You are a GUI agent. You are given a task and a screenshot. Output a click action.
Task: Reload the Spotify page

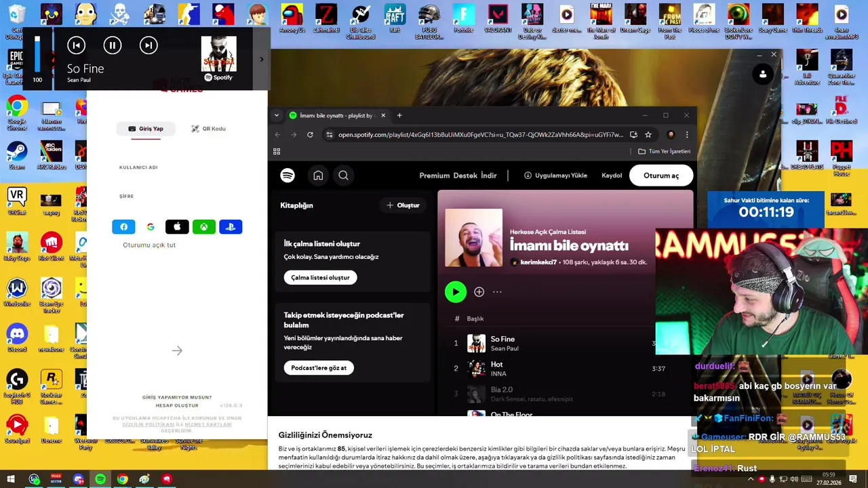[x=310, y=135]
